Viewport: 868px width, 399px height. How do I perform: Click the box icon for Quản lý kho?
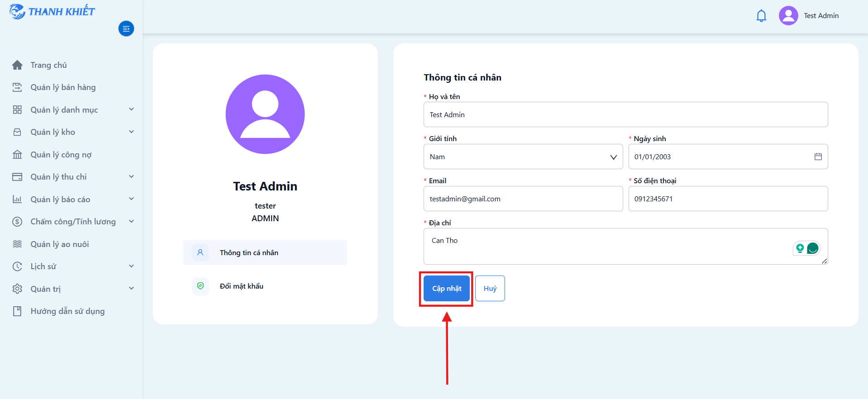pyautogui.click(x=17, y=132)
